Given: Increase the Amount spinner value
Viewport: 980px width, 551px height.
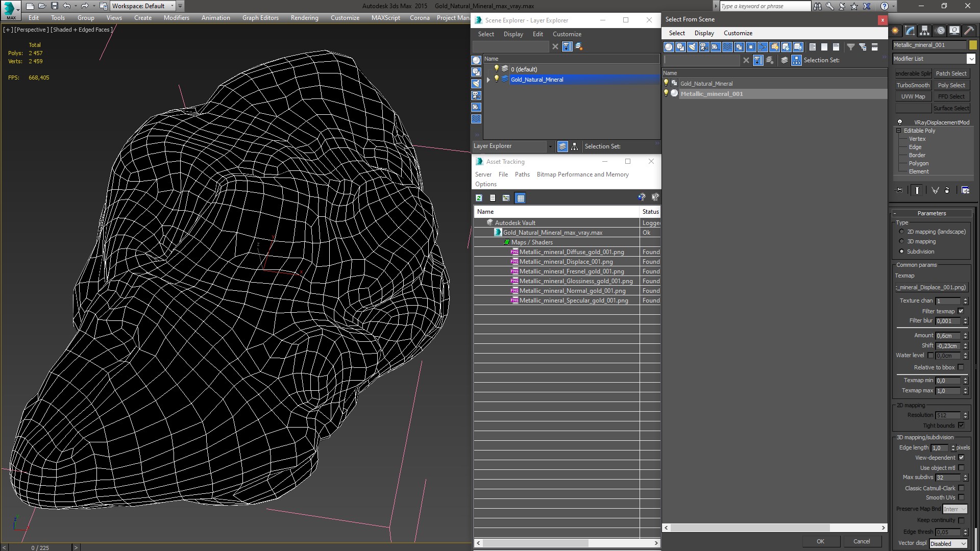Looking at the screenshot, I should tap(965, 334).
